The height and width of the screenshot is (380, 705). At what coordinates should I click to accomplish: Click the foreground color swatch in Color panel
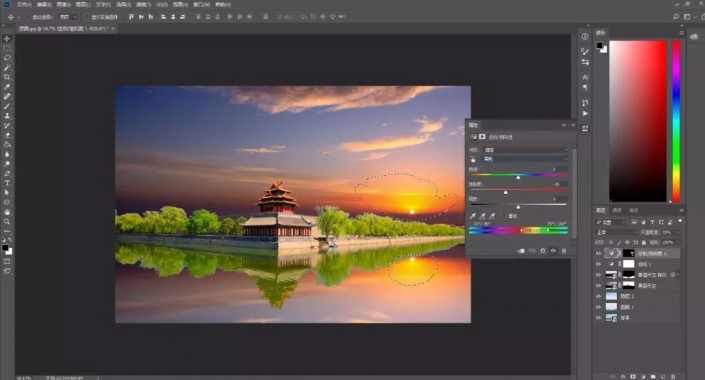(599, 45)
